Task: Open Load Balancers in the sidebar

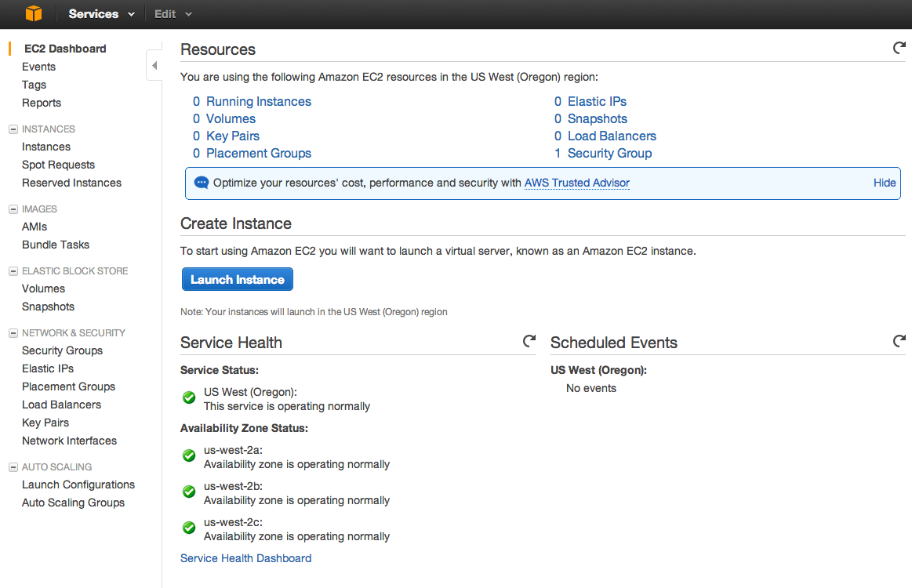Action: [x=62, y=405]
